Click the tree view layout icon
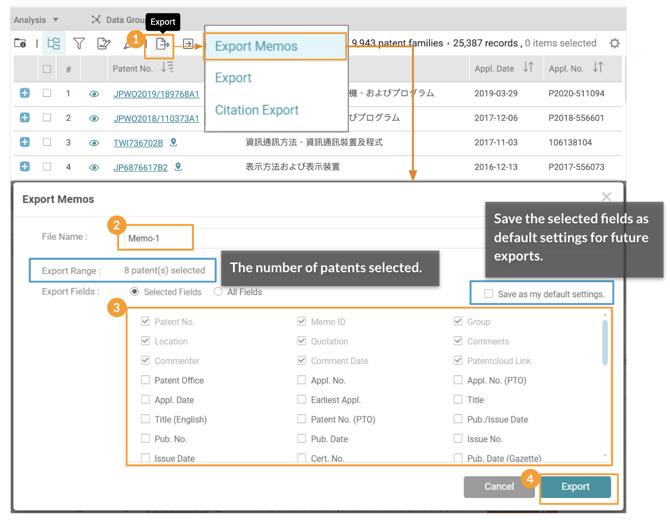This screenshot has width=670, height=521. (x=54, y=44)
